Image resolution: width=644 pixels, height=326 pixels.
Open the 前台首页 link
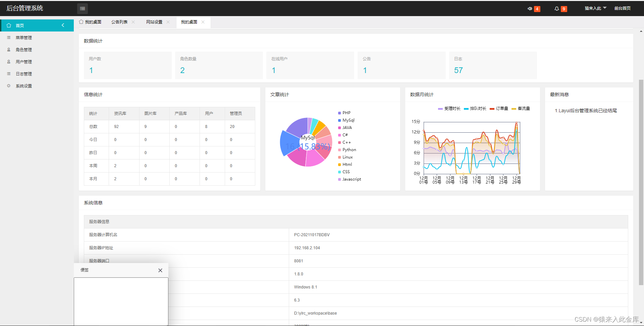(623, 8)
